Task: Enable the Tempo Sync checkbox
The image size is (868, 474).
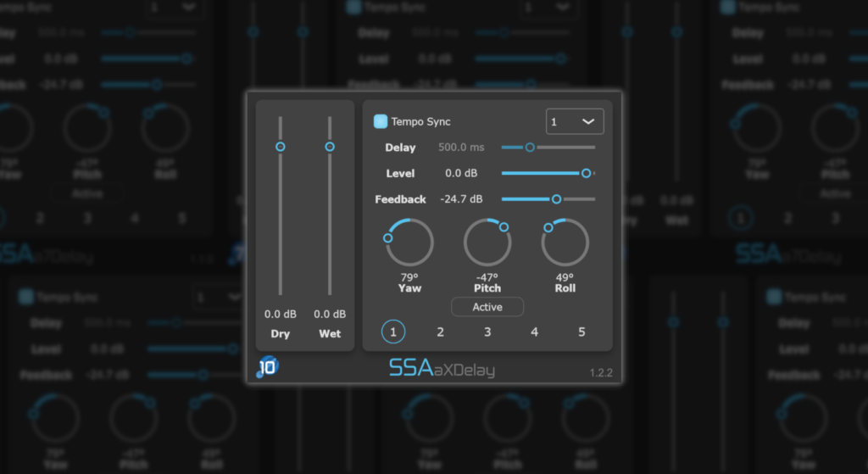Action: (381, 122)
